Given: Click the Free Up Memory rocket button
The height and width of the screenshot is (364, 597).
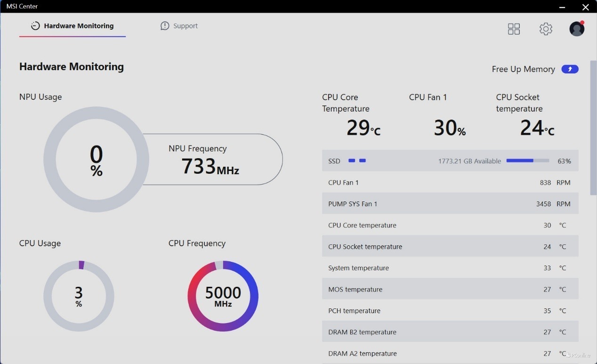Looking at the screenshot, I should (570, 69).
